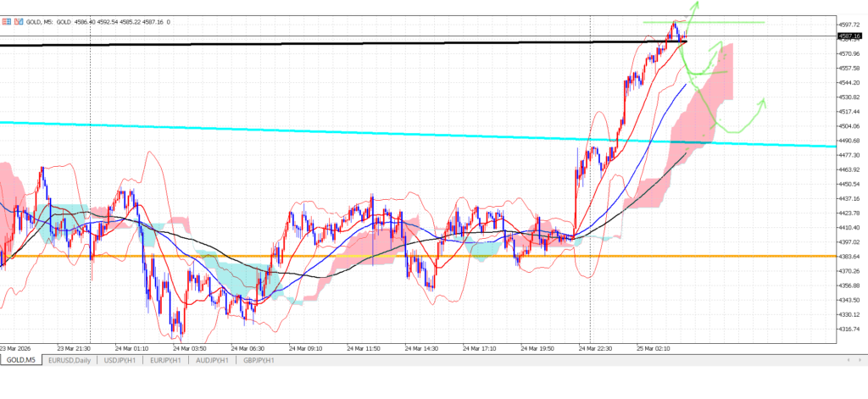Image resolution: width=868 pixels, height=399 pixels.
Task: Select the light green horizontal line near 4597
Action: pos(729,22)
